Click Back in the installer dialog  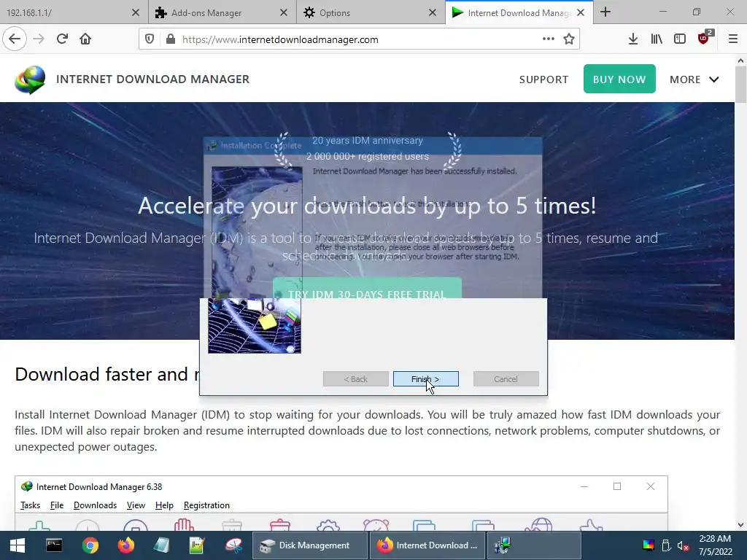pos(356,379)
